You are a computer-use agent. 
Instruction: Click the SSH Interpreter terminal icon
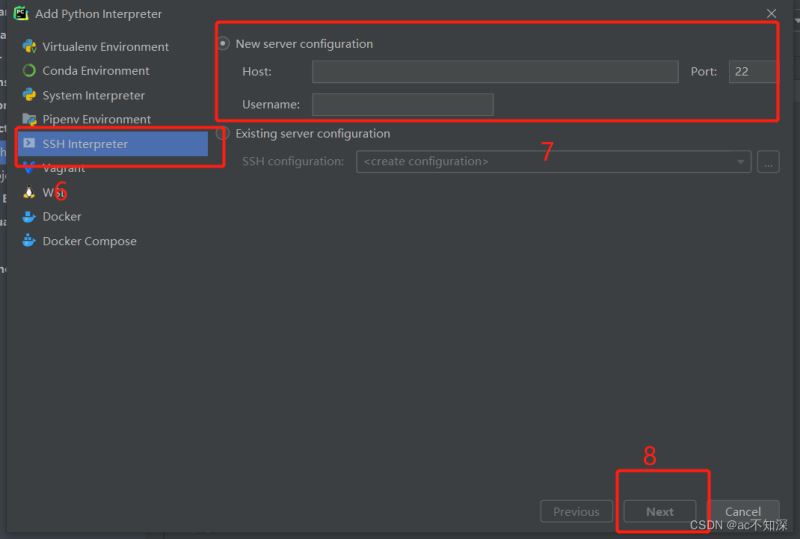point(29,143)
